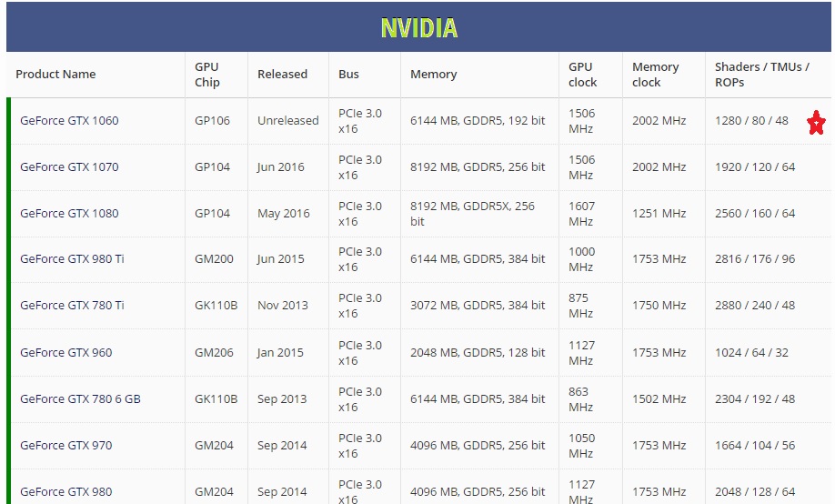The image size is (835, 504).
Task: Select the 875 MHz GPU clock cell
Action: (580, 306)
